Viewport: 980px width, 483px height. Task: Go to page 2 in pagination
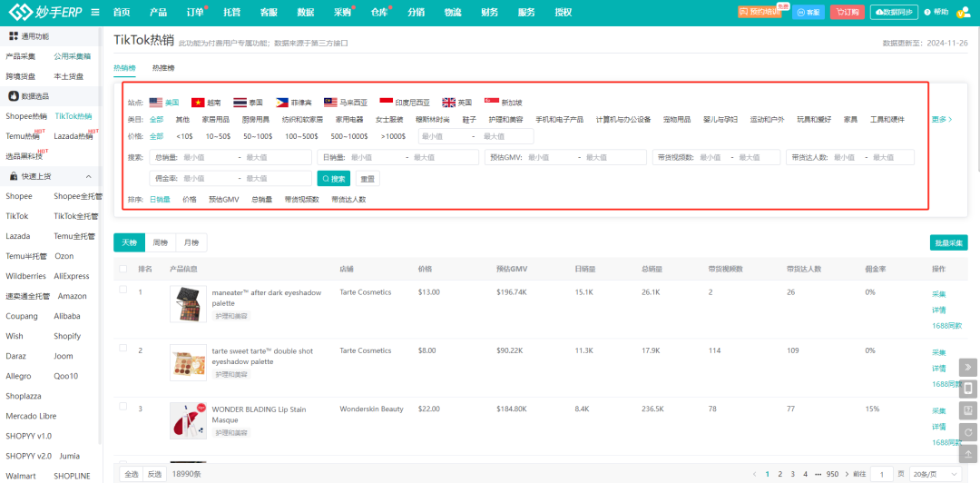[x=780, y=474]
